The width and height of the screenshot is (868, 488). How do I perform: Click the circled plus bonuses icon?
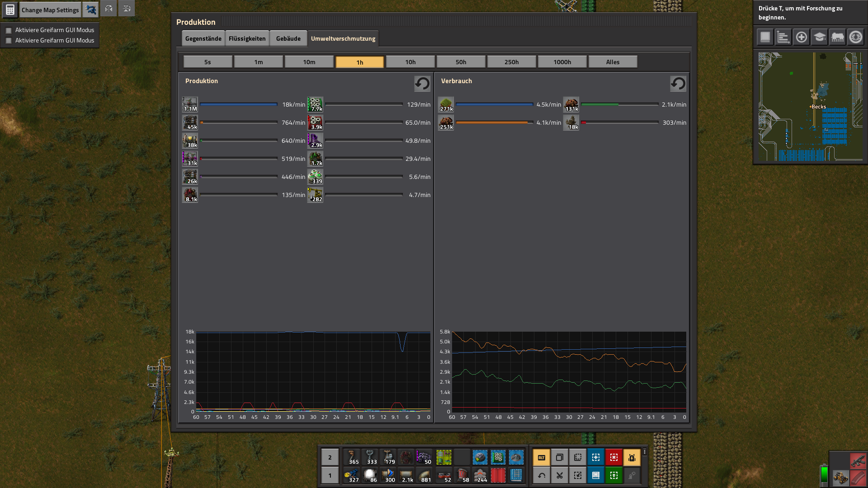[x=802, y=37]
